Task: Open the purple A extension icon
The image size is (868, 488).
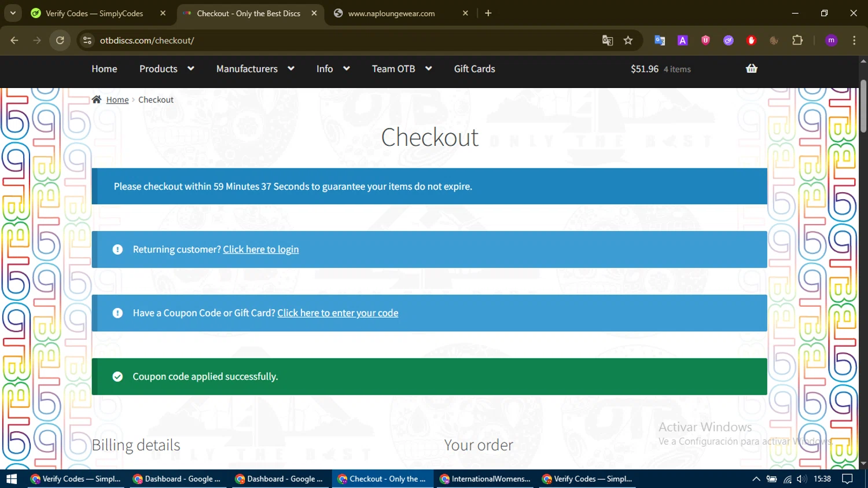Action: coord(683,41)
